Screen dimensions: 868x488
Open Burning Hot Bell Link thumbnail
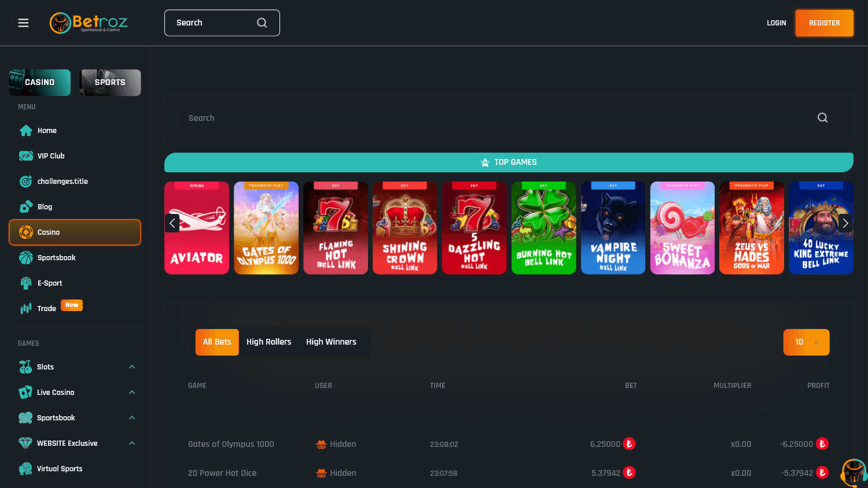click(x=544, y=228)
